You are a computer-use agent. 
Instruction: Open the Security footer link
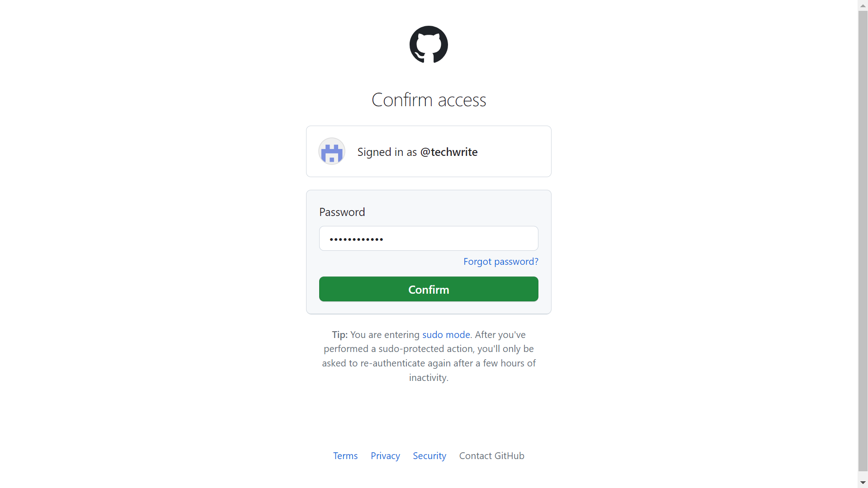tap(429, 456)
